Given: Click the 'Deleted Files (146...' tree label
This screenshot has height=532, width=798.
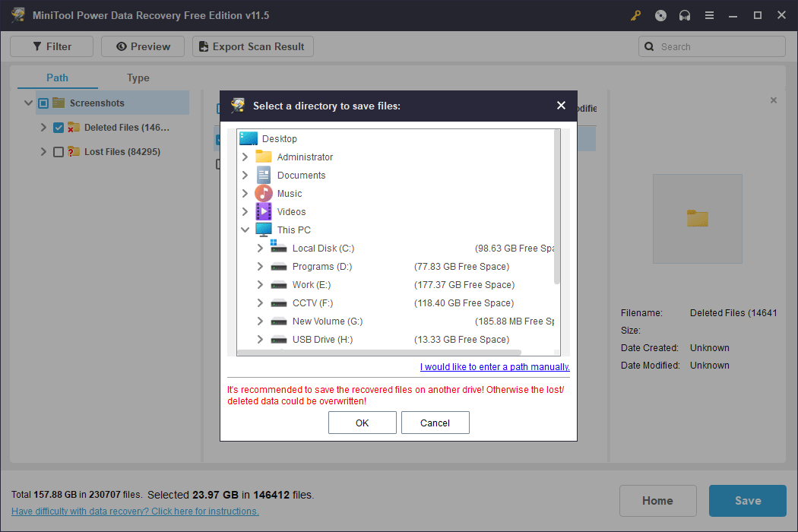Looking at the screenshot, I should click(127, 127).
